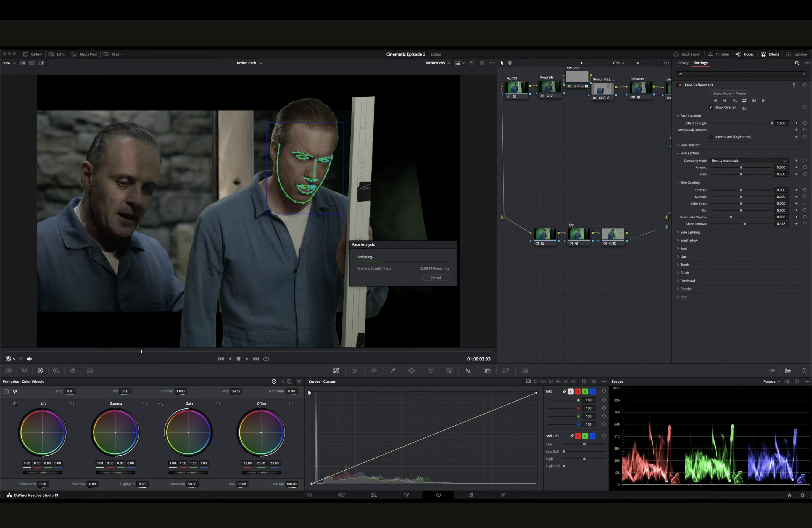This screenshot has width=812, height=528.
Task: Click Detect Faces In Frame button
Action: (x=729, y=93)
